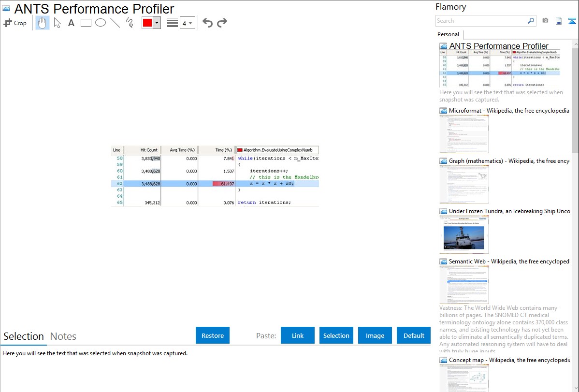Screen dimensions: 579x392
Task: Click the Restore button
Action: click(213, 335)
